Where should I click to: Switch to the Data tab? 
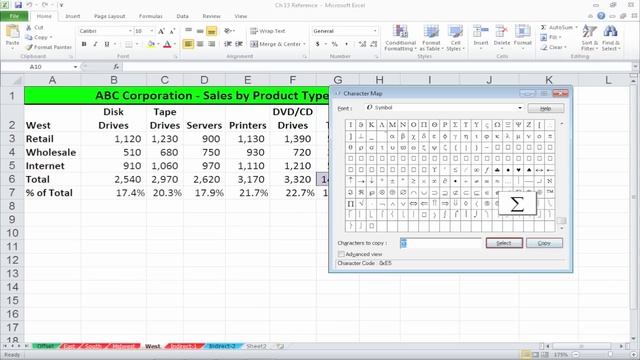182,16
